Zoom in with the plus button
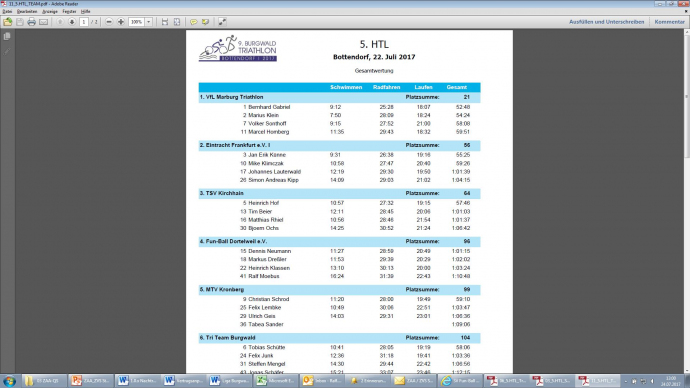The image size is (690, 388). [x=121, y=22]
